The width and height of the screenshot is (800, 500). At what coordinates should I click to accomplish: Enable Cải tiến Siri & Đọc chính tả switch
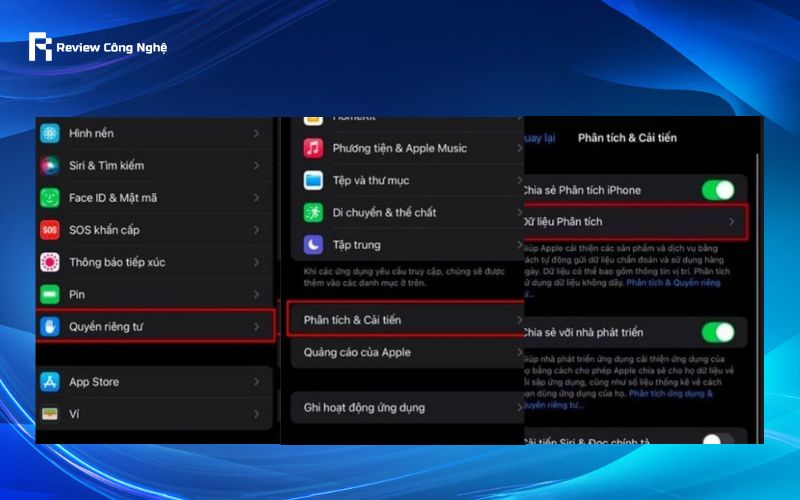pos(718,439)
